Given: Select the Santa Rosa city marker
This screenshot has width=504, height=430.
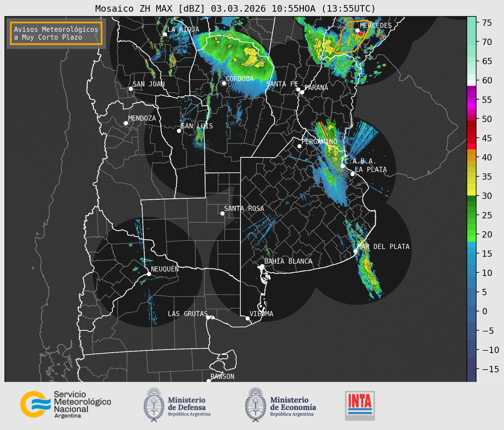Looking at the screenshot, I should click(x=222, y=213).
